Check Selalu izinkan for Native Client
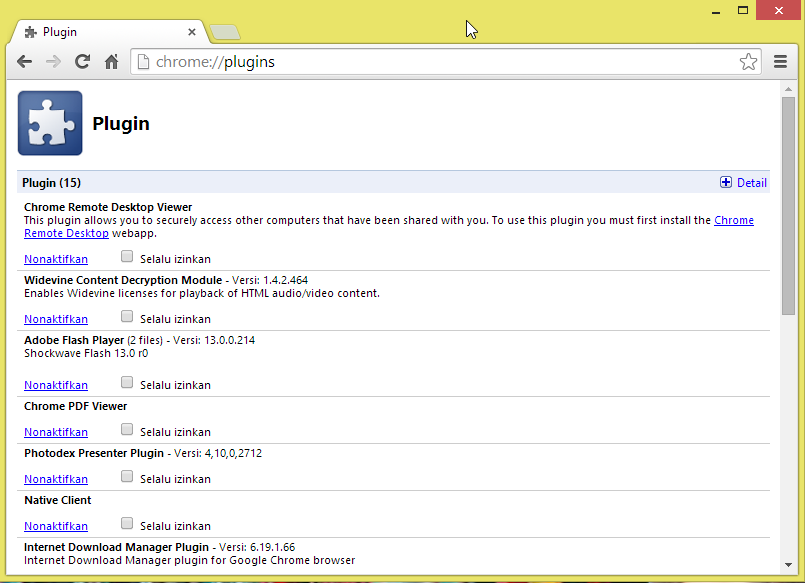805x583 pixels. (127, 523)
